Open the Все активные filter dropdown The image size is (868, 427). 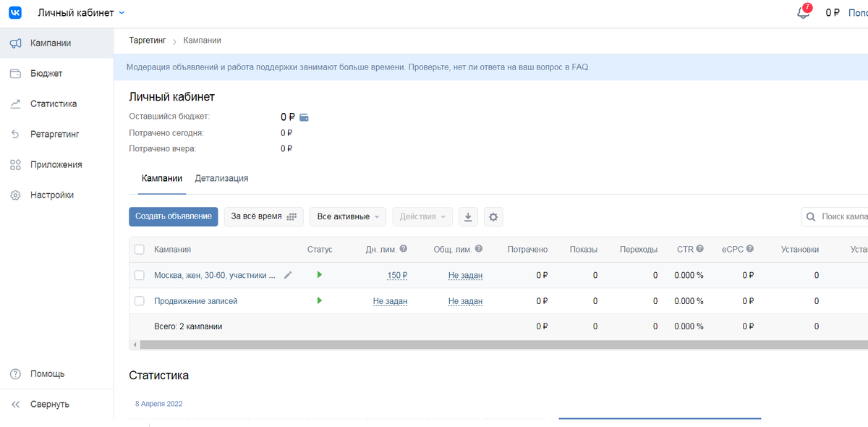(x=348, y=216)
